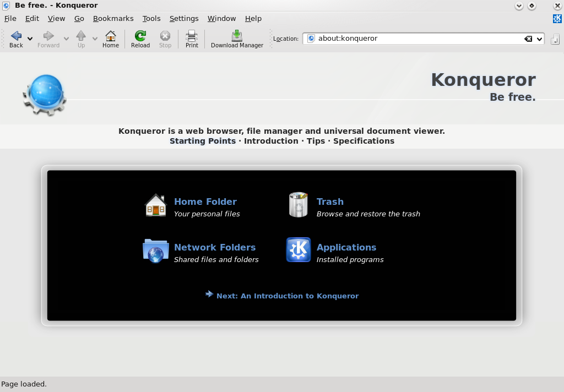Click the 'Page loaded.' status bar text
The width and height of the screenshot is (564, 392).
coord(24,384)
